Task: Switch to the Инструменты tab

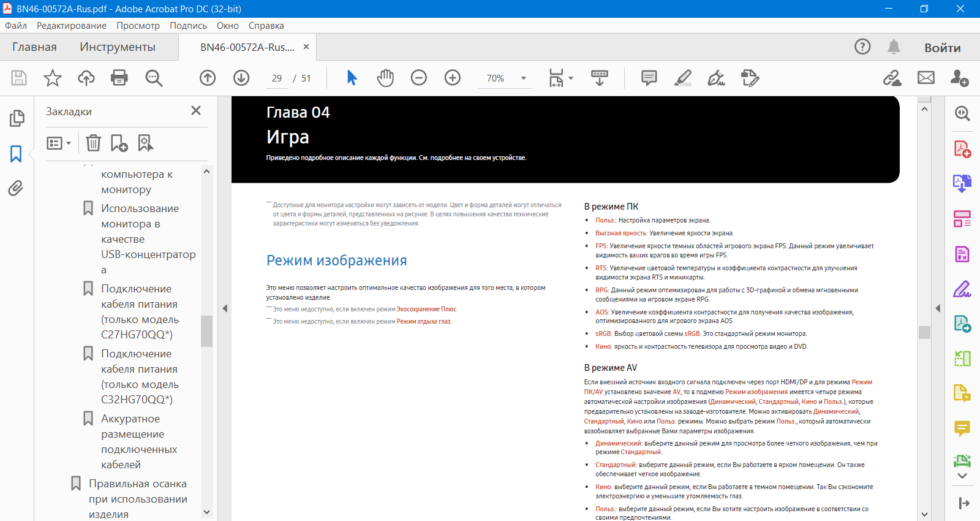Action: tap(118, 47)
